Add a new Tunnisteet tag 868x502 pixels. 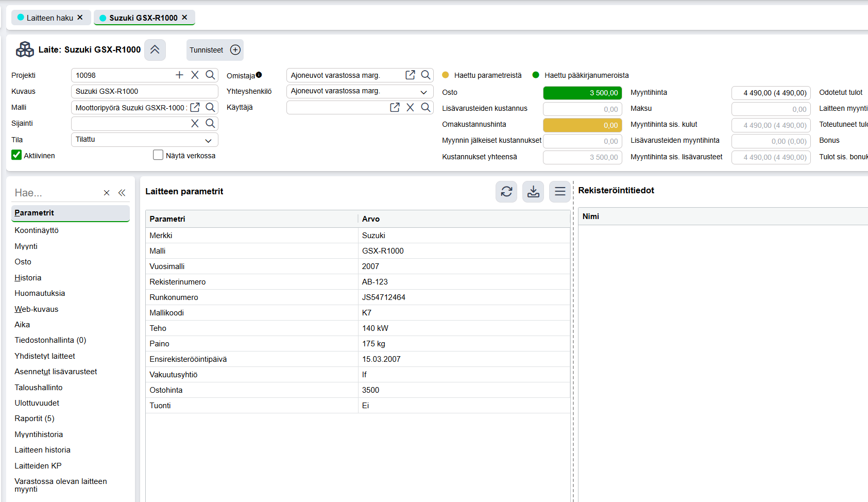point(235,50)
